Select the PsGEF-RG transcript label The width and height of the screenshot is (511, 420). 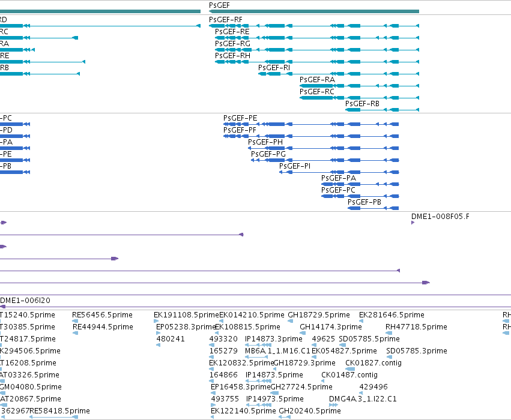click(x=232, y=44)
